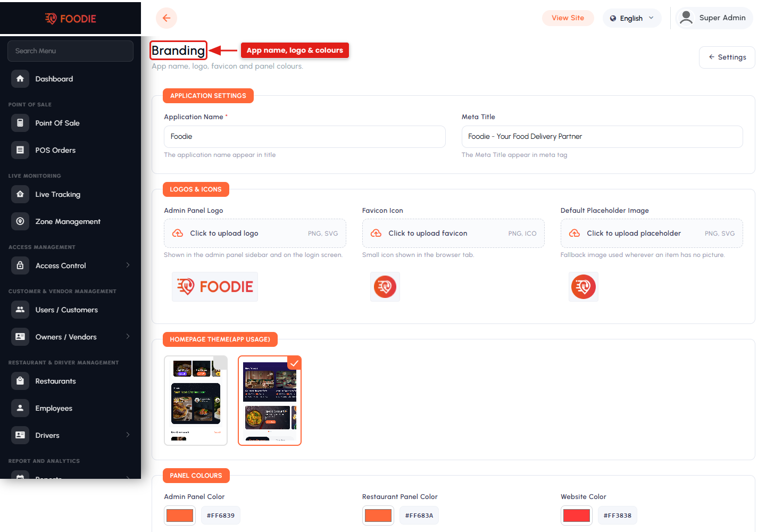Click the View Site button

(x=568, y=18)
